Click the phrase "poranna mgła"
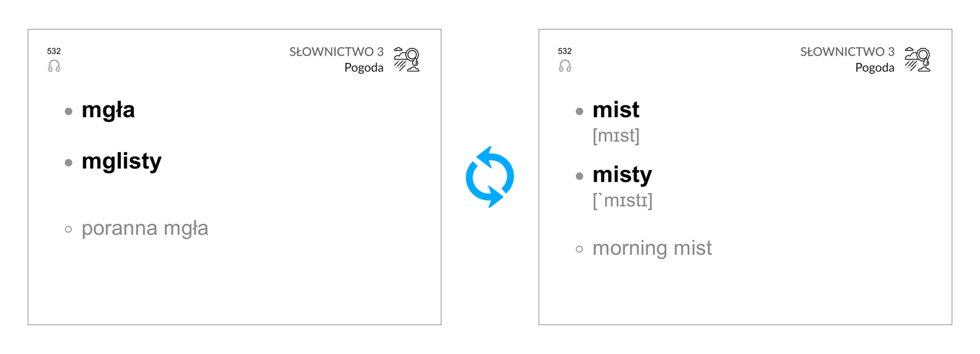The height and width of the screenshot is (354, 980). click(145, 228)
